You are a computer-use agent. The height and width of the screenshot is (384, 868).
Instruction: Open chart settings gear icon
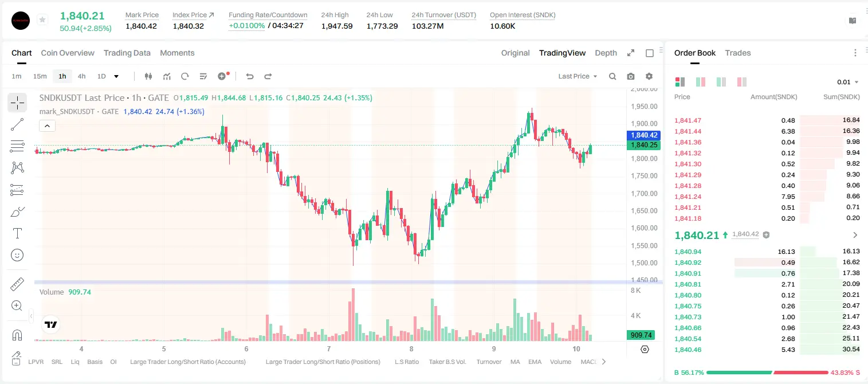coord(649,76)
